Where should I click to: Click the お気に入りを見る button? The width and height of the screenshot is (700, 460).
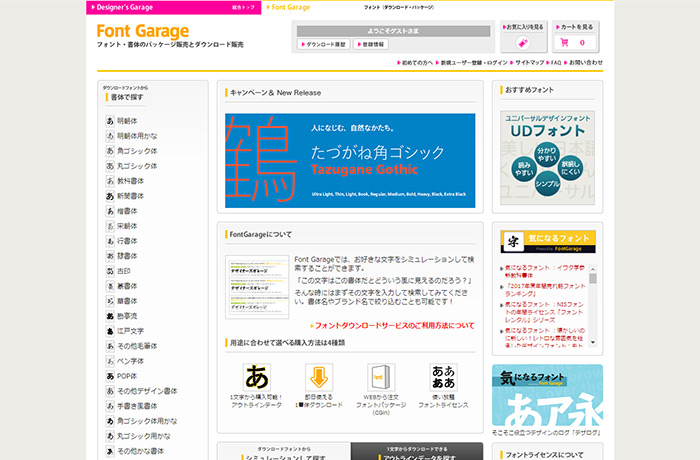523,36
